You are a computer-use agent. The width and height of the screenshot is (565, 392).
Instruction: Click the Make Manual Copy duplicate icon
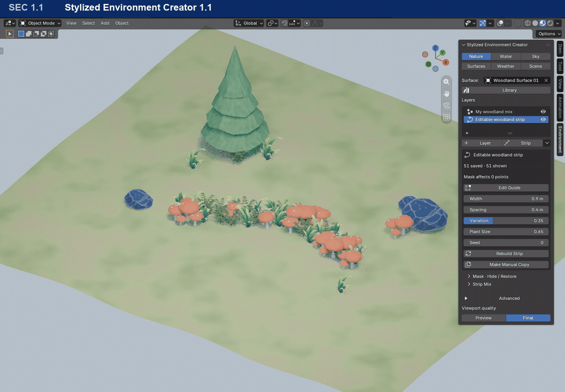(468, 265)
